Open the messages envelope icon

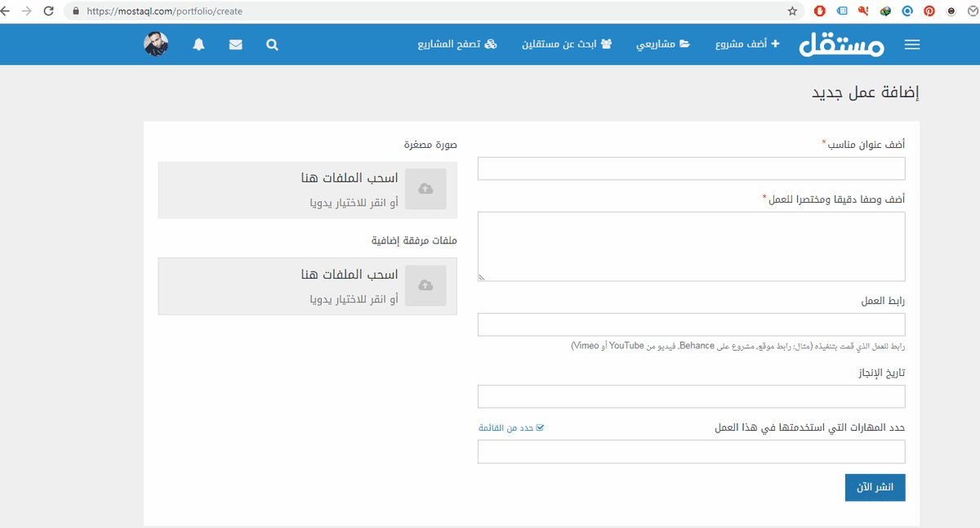(x=236, y=45)
